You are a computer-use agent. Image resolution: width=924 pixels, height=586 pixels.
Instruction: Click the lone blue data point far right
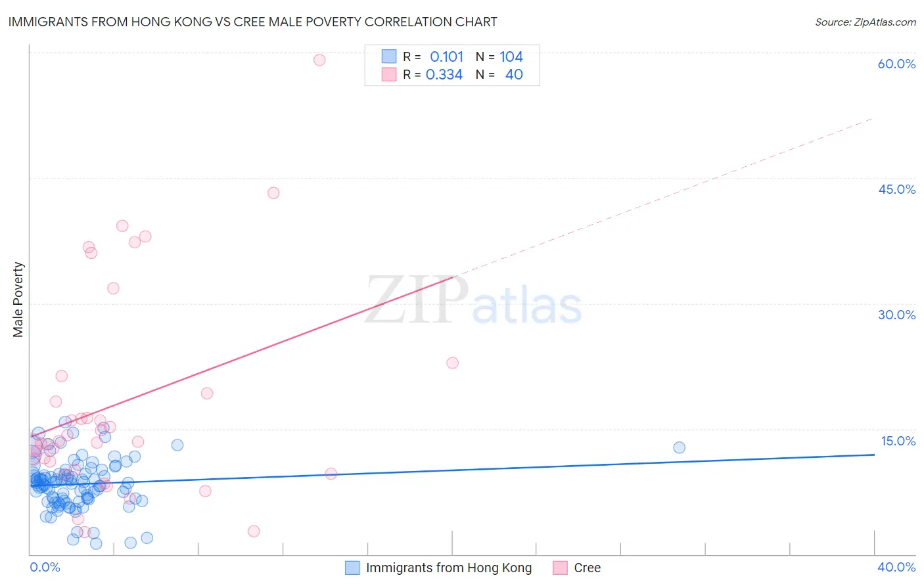coord(680,447)
